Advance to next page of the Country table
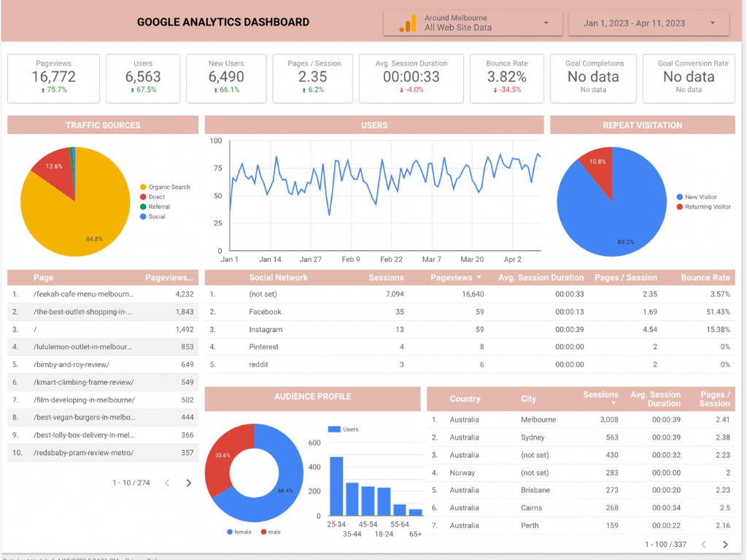The image size is (747, 560). coord(724,544)
